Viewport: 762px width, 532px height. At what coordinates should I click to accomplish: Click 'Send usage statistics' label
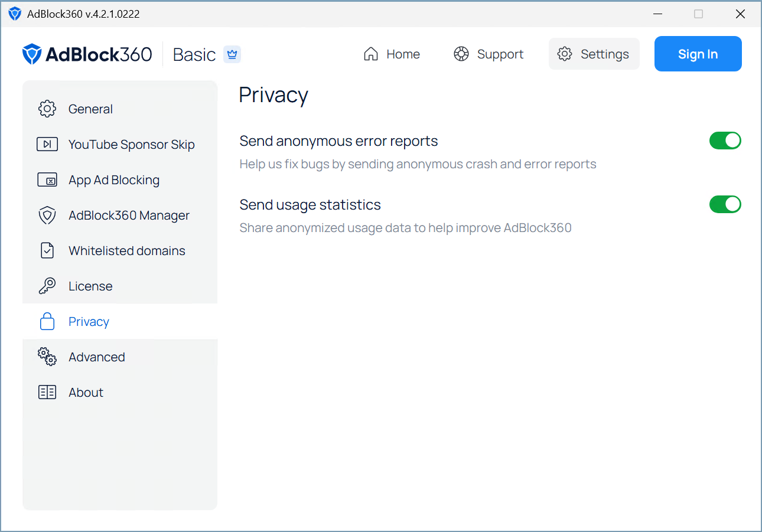point(310,205)
